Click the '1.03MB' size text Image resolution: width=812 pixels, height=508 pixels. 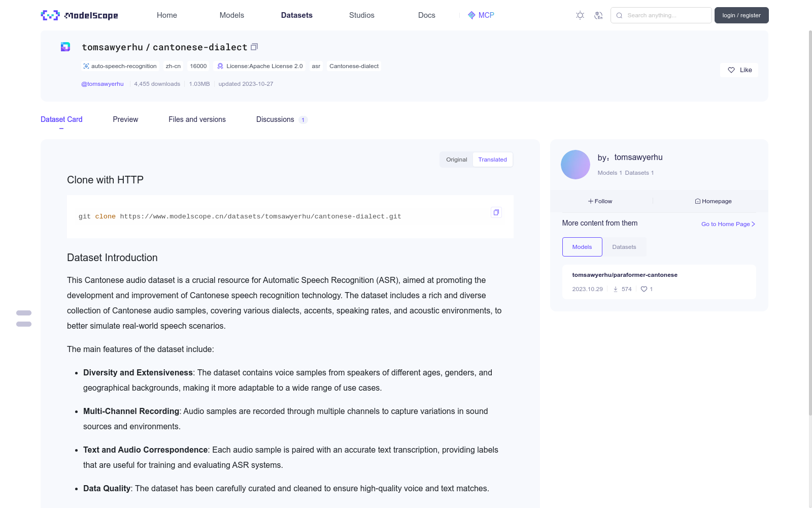tap(199, 84)
